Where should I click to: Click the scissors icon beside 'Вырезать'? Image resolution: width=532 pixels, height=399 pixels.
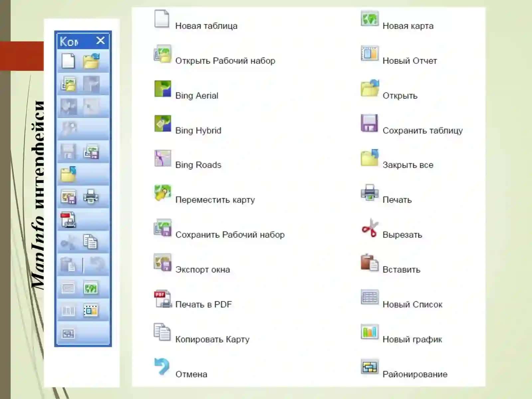tap(370, 228)
